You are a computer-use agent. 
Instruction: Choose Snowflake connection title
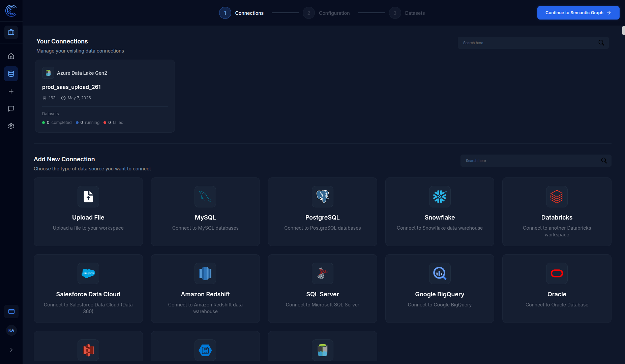coord(440,218)
